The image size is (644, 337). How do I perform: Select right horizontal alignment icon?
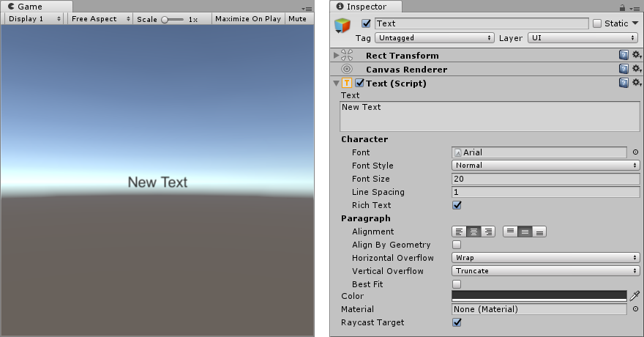coord(487,232)
